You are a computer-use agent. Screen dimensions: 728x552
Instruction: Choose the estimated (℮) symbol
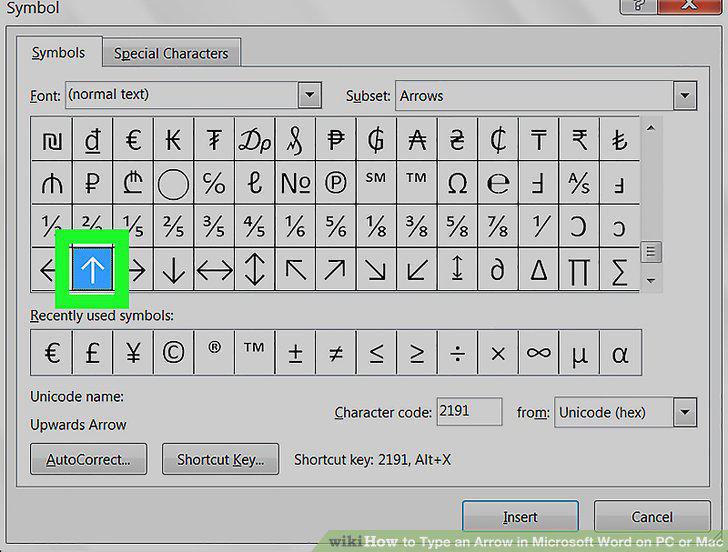click(498, 183)
